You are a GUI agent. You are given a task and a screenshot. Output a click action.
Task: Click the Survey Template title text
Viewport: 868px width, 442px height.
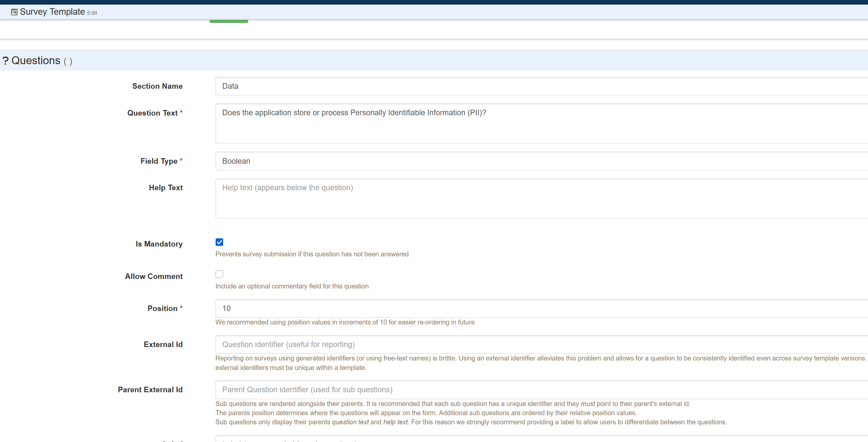52,11
